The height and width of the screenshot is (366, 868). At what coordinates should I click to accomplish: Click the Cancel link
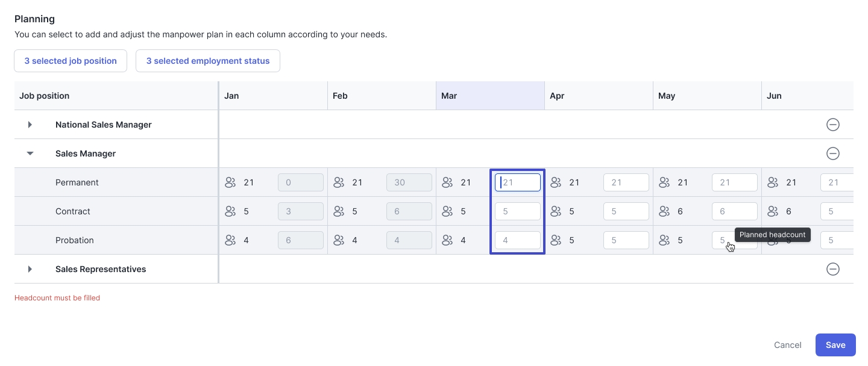(787, 345)
